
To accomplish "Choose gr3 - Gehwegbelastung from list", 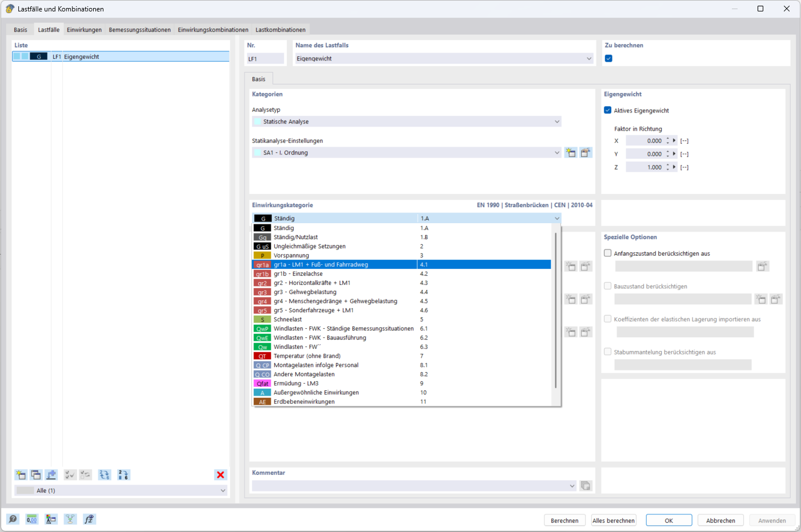I will click(402, 292).
